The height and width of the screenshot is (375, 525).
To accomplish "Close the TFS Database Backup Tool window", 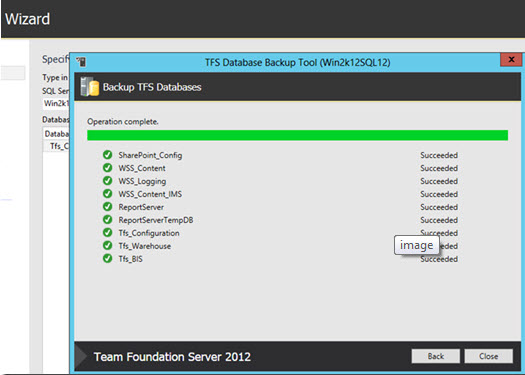I will click(511, 60).
